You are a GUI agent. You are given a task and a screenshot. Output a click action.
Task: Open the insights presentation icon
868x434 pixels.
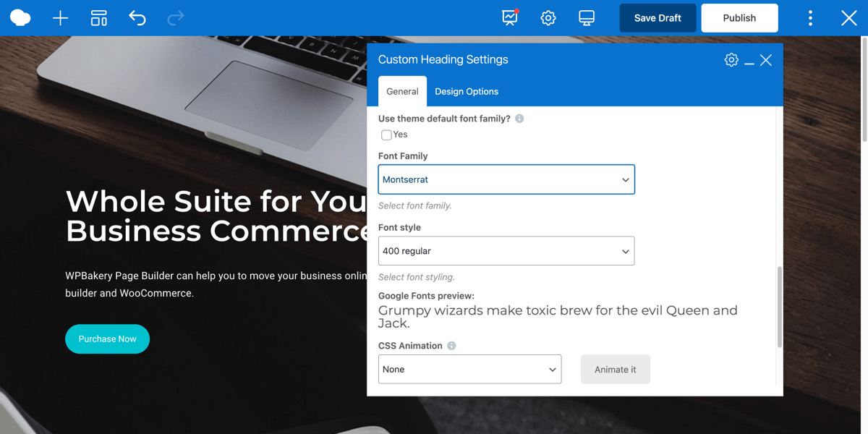coord(510,18)
